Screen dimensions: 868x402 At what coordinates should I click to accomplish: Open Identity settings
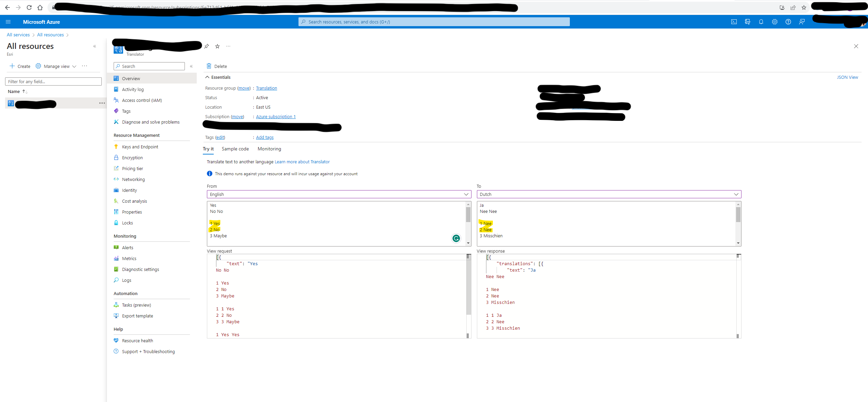(129, 190)
